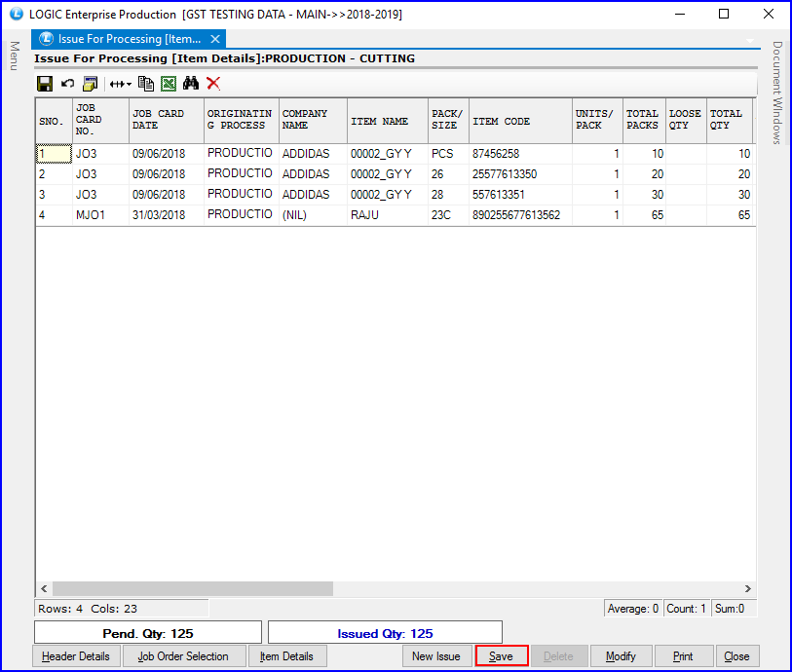The width and height of the screenshot is (792, 672).
Task: Click the binoculars find icon
Action: click(191, 84)
